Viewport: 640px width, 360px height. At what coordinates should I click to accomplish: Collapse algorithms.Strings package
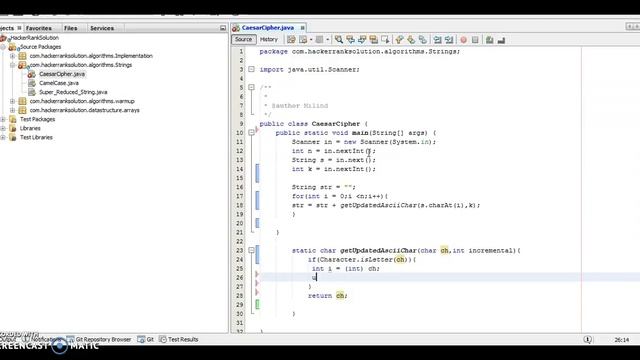pyautogui.click(x=13, y=65)
